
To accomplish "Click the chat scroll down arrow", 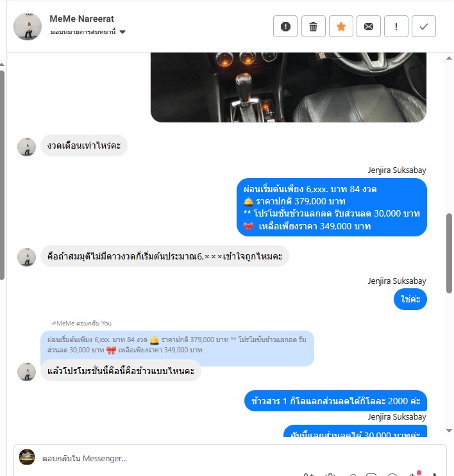I will pyautogui.click(x=449, y=431).
